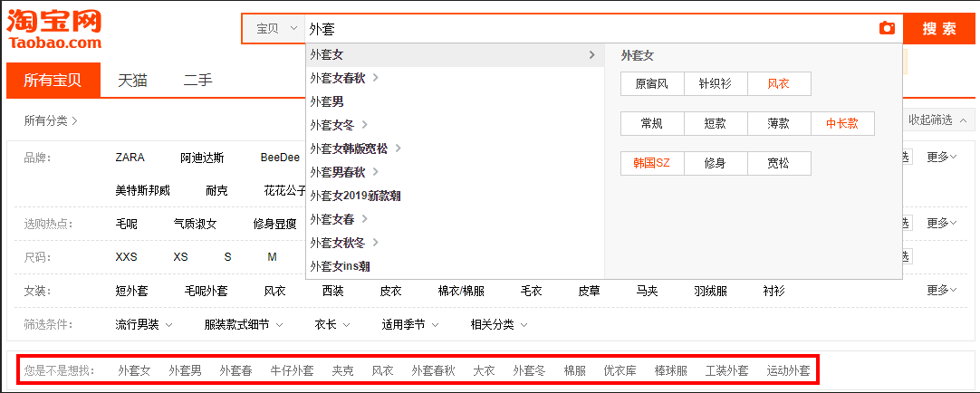Select the 宽松 tag
This screenshot has height=393, width=980.
pos(779,164)
